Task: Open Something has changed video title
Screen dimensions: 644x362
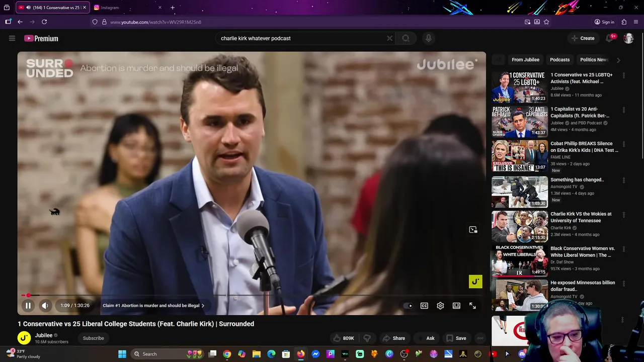Action: pos(577,179)
